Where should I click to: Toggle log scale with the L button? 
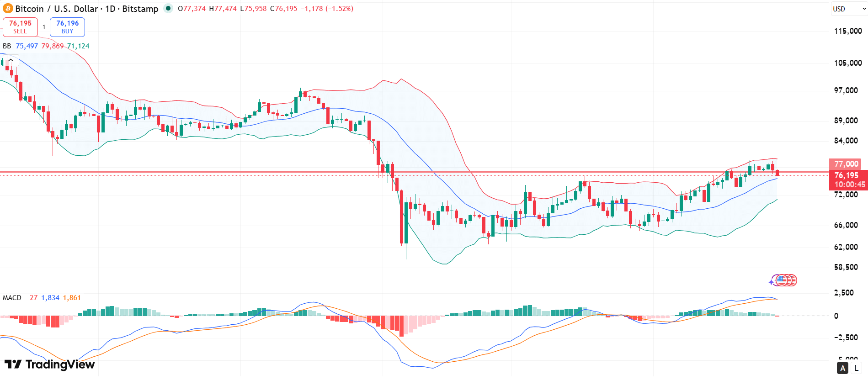856,368
